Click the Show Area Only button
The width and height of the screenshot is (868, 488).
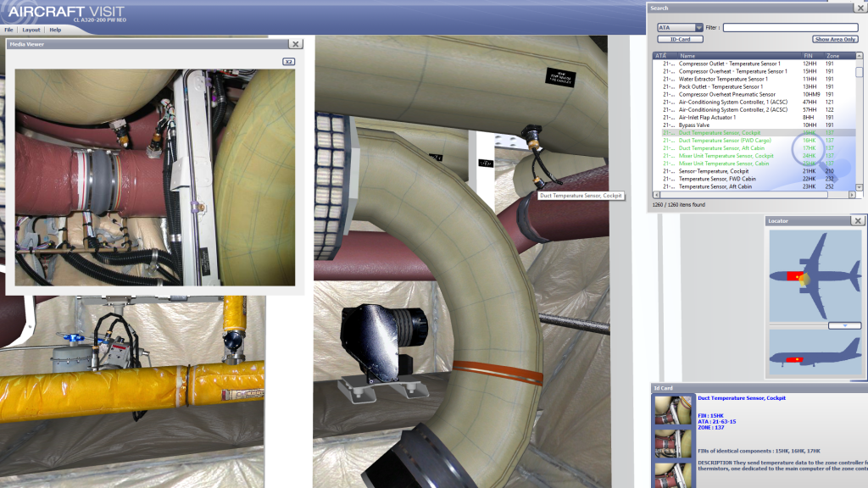tap(835, 39)
